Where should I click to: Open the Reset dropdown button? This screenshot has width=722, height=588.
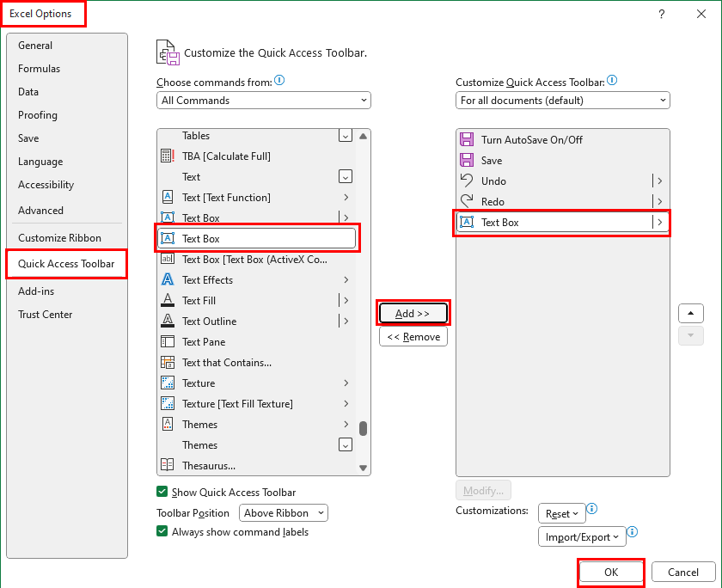(562, 513)
